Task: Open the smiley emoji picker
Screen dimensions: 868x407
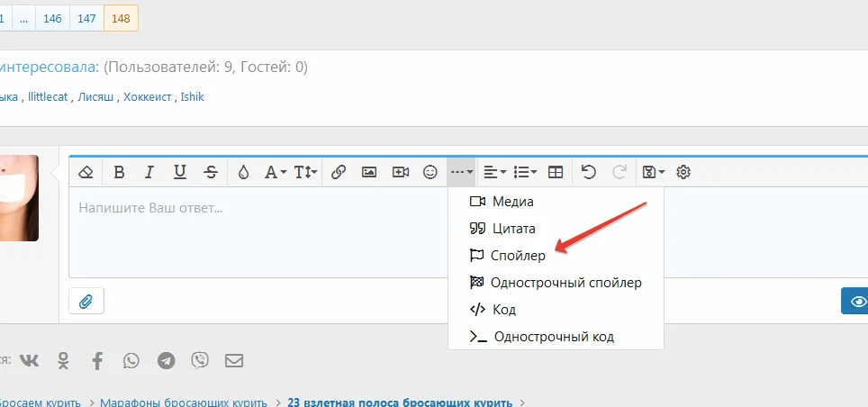Action: point(430,172)
